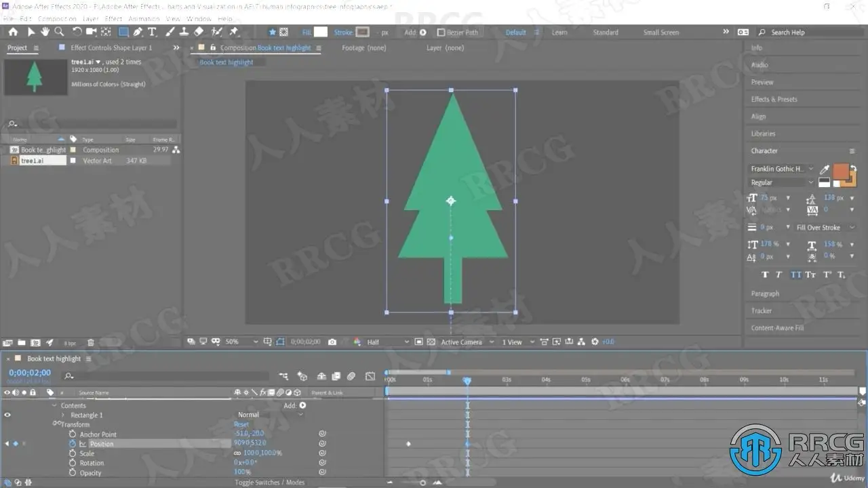Select the Rectangle shape tool
868x488 pixels.
coord(123,32)
